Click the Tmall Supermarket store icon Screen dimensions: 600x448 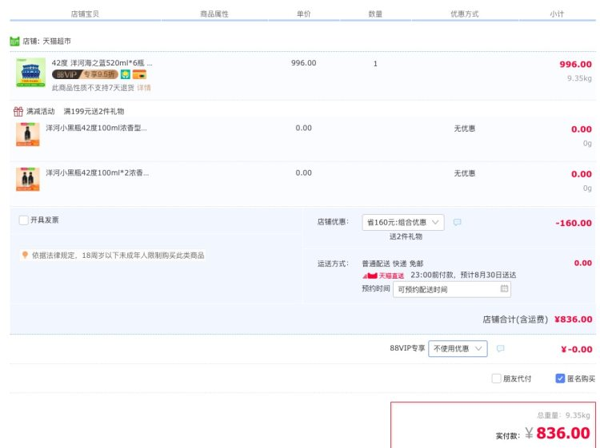(15, 41)
